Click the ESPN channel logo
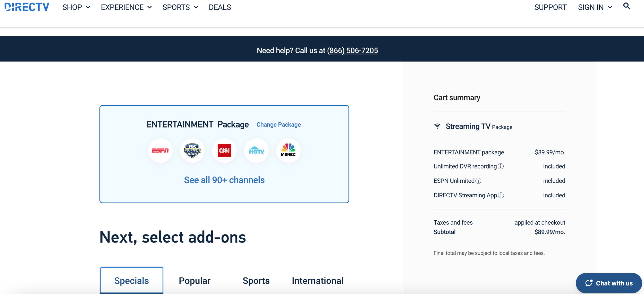This screenshot has height=294, width=644. click(x=160, y=150)
